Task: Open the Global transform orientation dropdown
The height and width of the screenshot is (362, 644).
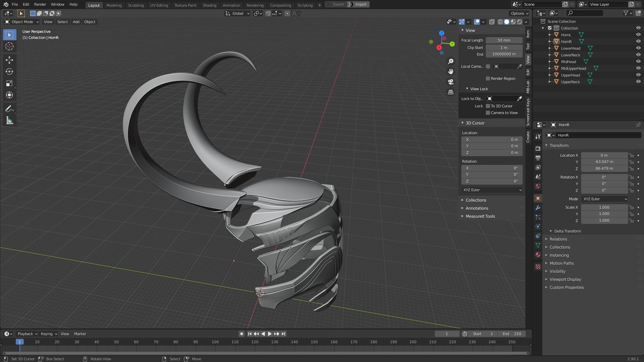Action: 238,13
